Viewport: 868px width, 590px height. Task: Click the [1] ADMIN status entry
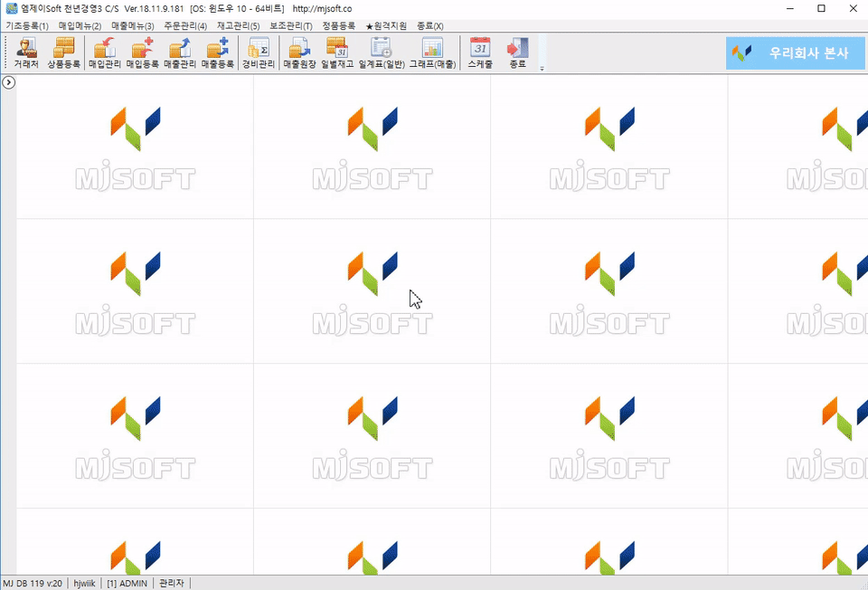pyautogui.click(x=127, y=584)
